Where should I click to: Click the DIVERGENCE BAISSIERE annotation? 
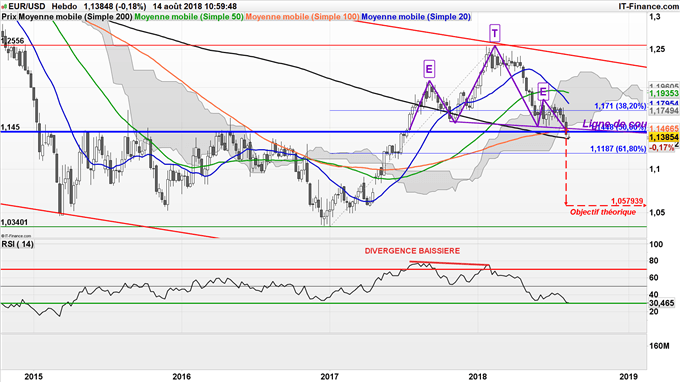[x=412, y=251]
